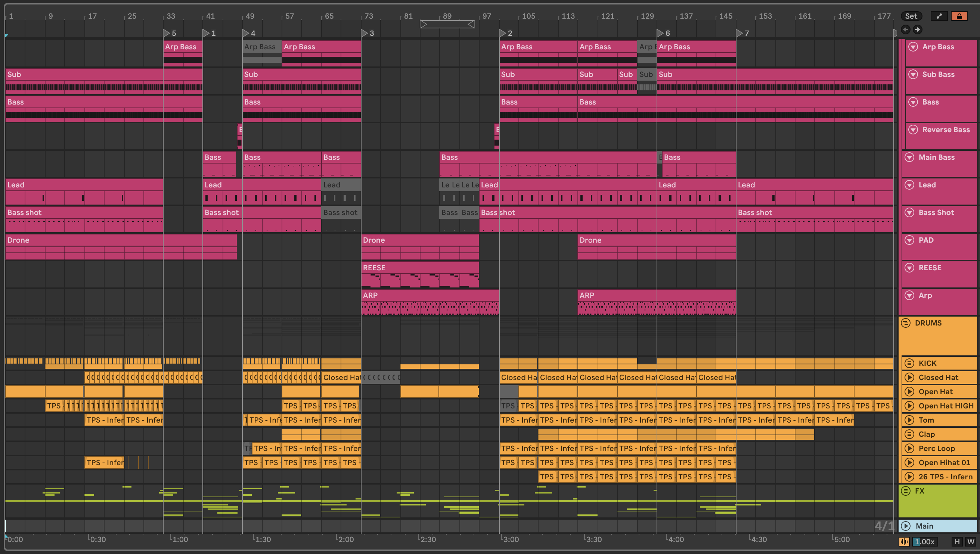Toggle the lock envelopes button

[959, 16]
